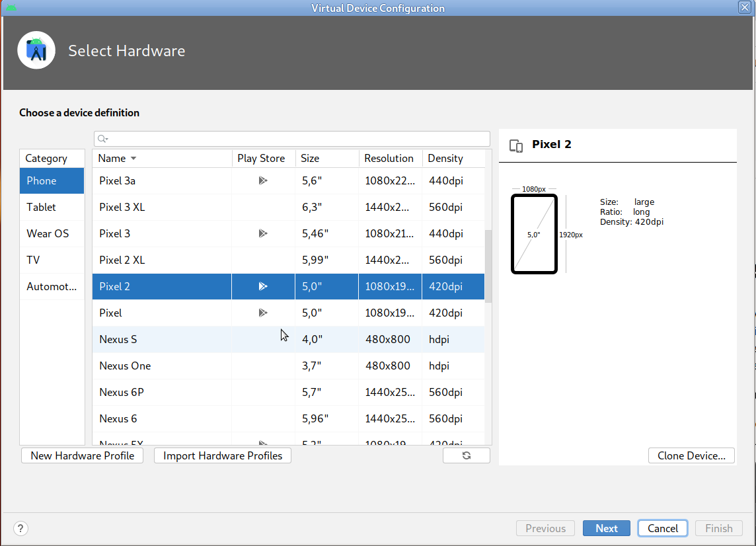Click the New Hardware Profile button
Image resolution: width=756 pixels, height=546 pixels.
click(x=82, y=455)
